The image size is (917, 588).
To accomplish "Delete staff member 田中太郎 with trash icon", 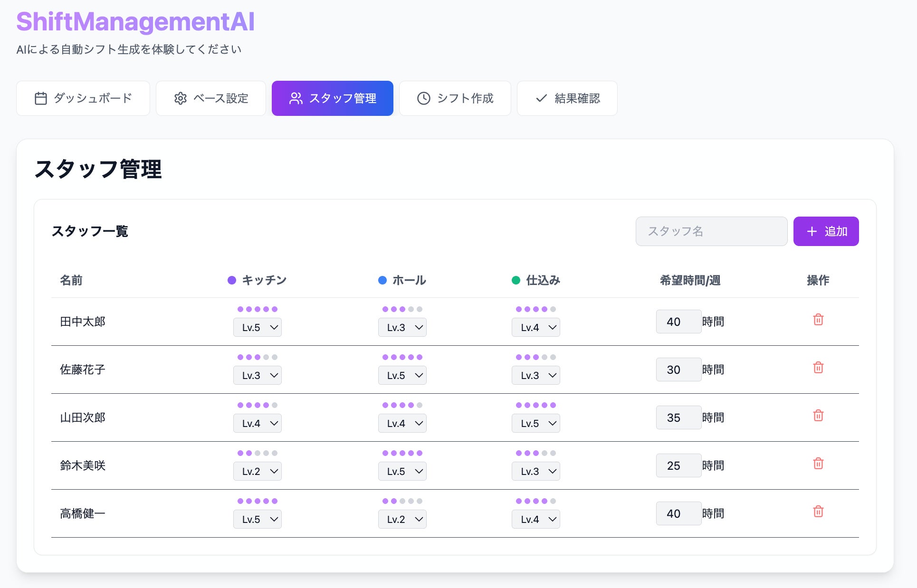I will [818, 320].
